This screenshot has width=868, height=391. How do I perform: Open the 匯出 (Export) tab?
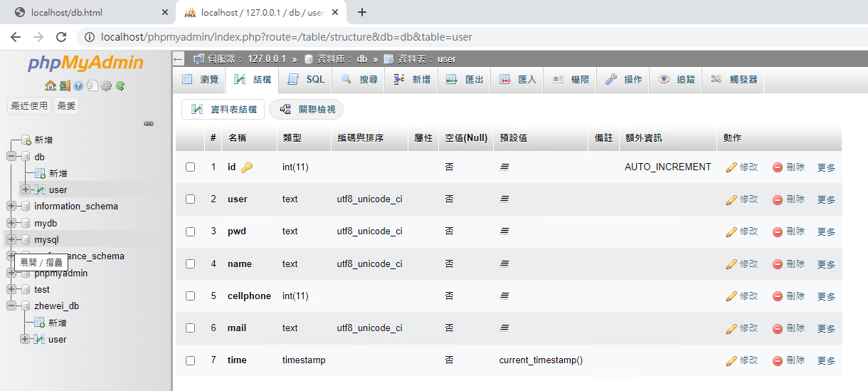465,80
